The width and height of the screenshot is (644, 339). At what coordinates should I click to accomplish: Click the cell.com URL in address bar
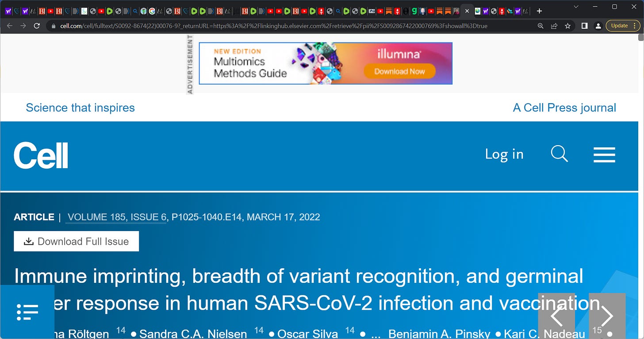tap(273, 26)
